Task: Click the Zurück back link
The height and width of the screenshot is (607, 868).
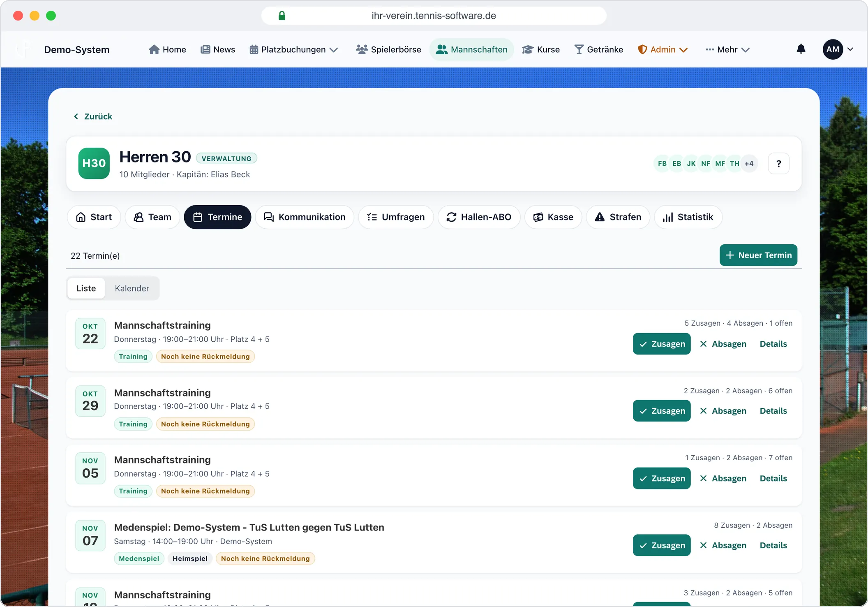Action: [93, 116]
